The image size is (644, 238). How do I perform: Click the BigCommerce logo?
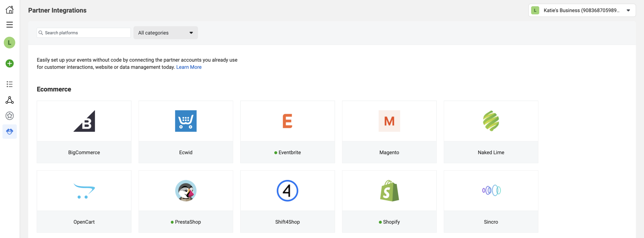coord(84,121)
